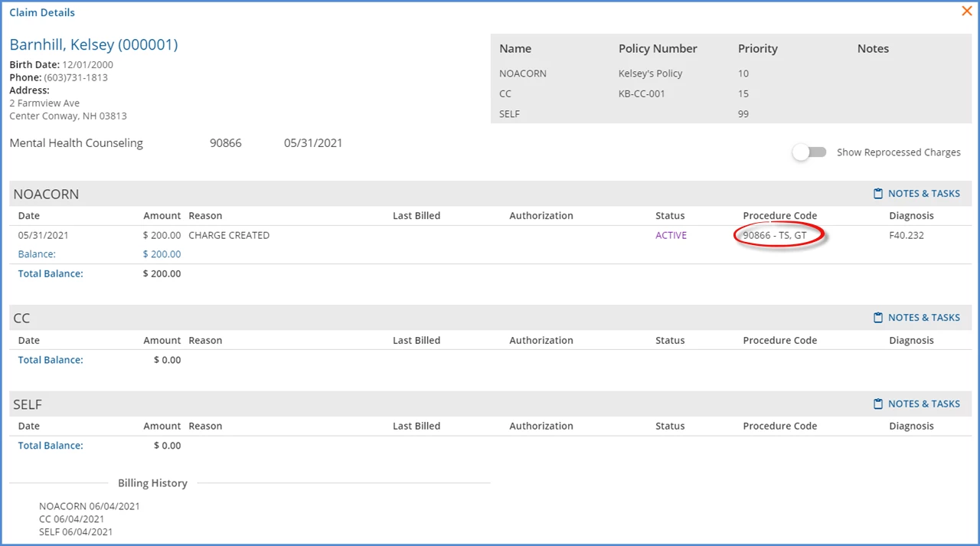Image resolution: width=980 pixels, height=546 pixels.
Task: Click the NOACORN row in policy table
Action: 731,74
